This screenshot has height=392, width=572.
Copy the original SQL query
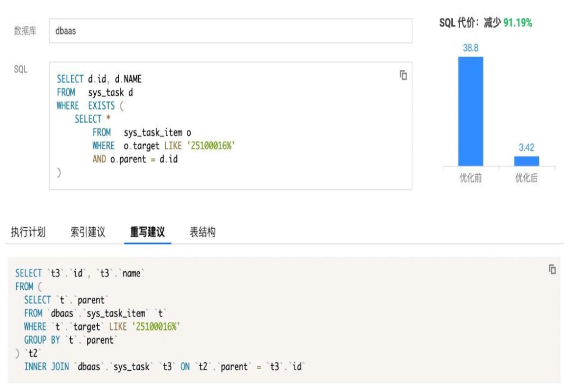click(403, 75)
